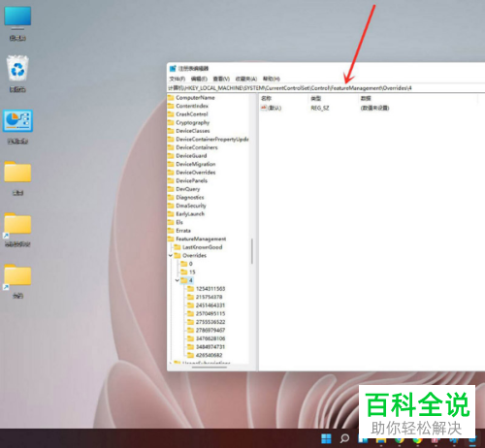Select the 2451464331 subkey
This screenshot has width=485, height=448.
tap(210, 305)
